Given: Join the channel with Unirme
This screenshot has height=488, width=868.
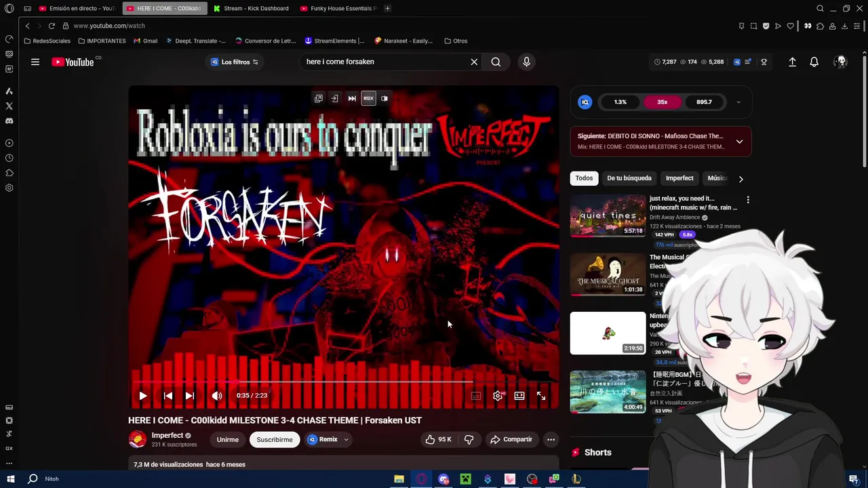Looking at the screenshot, I should [x=228, y=439].
